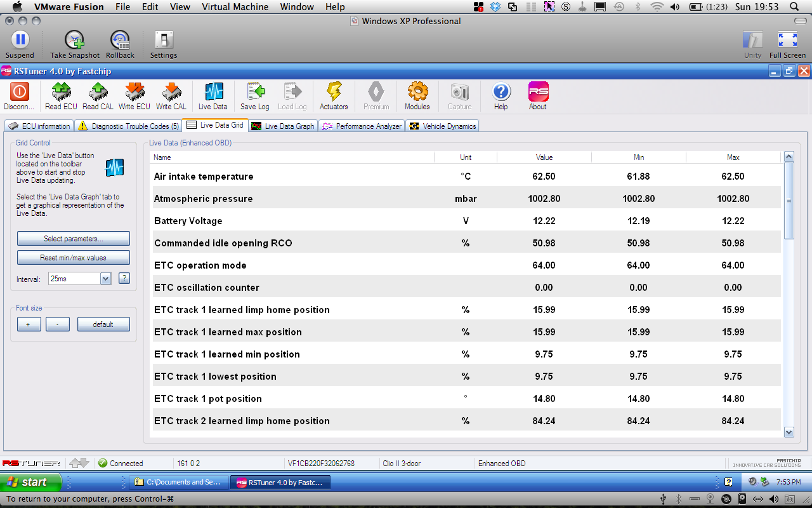The height and width of the screenshot is (508, 812).
Task: Open the Performance Analyzer tab
Action: (x=362, y=126)
